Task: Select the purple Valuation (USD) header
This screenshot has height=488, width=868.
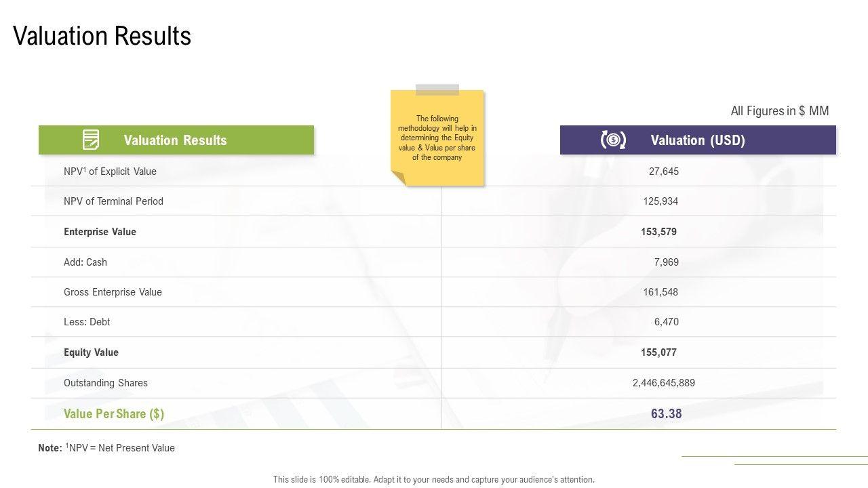Action: tap(698, 140)
